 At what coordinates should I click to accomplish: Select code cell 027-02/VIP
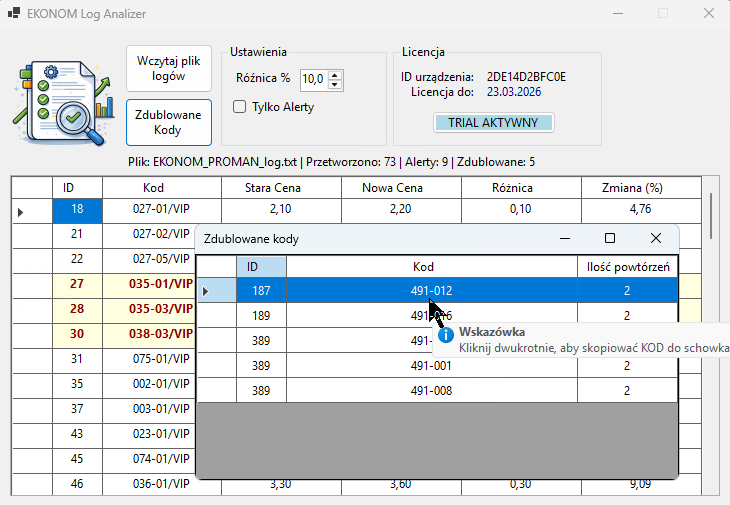(x=149, y=234)
